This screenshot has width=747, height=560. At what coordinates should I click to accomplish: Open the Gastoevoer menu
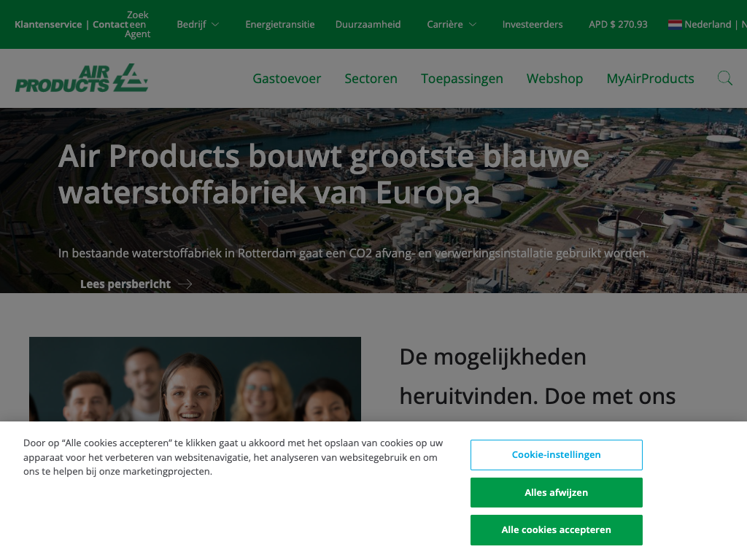287,79
